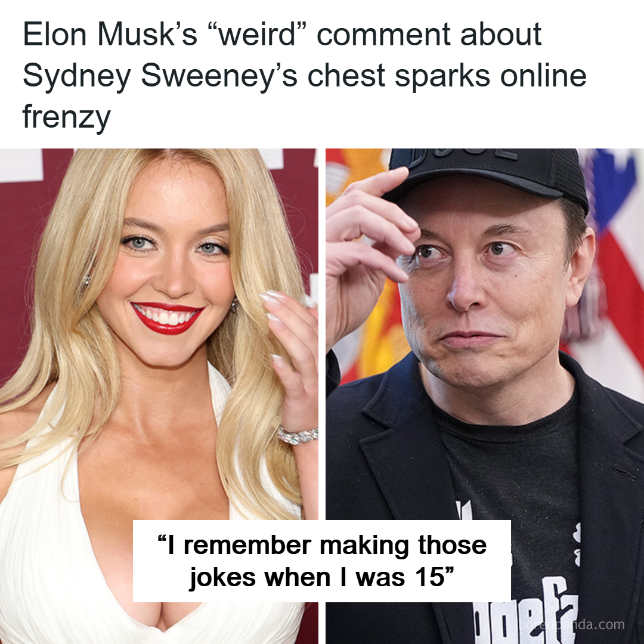Click the woman's red lipstick smile
The image size is (644, 644).
167,317
